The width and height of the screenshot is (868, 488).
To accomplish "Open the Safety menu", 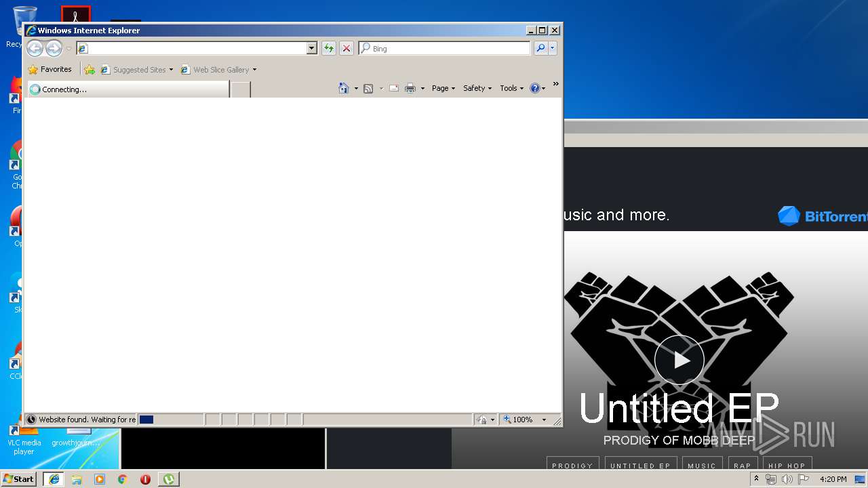I will click(x=477, y=88).
